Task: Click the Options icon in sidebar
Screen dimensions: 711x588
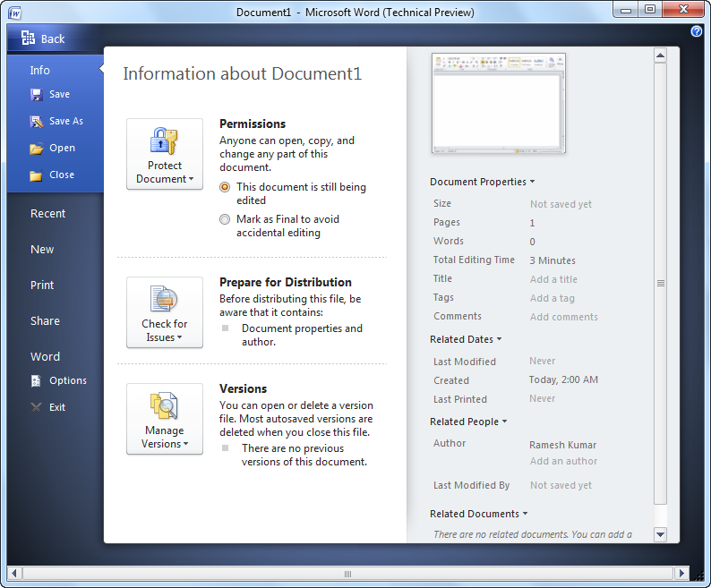Action: 36,381
